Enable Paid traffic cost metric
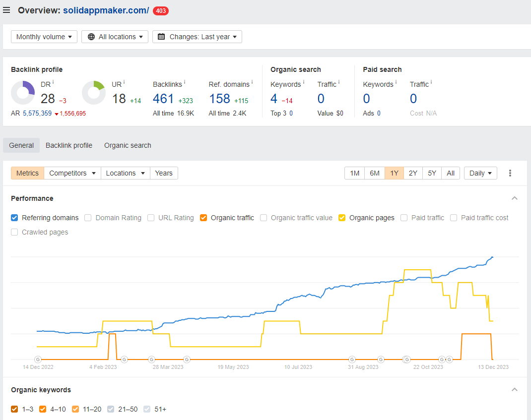The height and width of the screenshot is (420, 531). [x=454, y=218]
